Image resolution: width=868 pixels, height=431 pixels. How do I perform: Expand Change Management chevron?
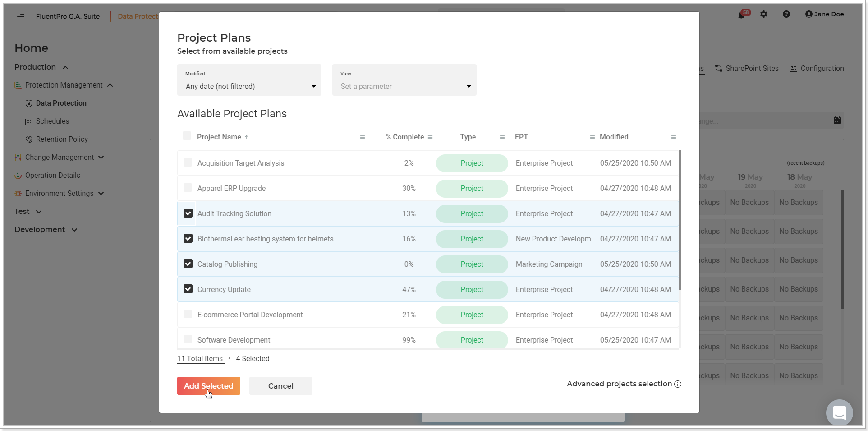[101, 158]
